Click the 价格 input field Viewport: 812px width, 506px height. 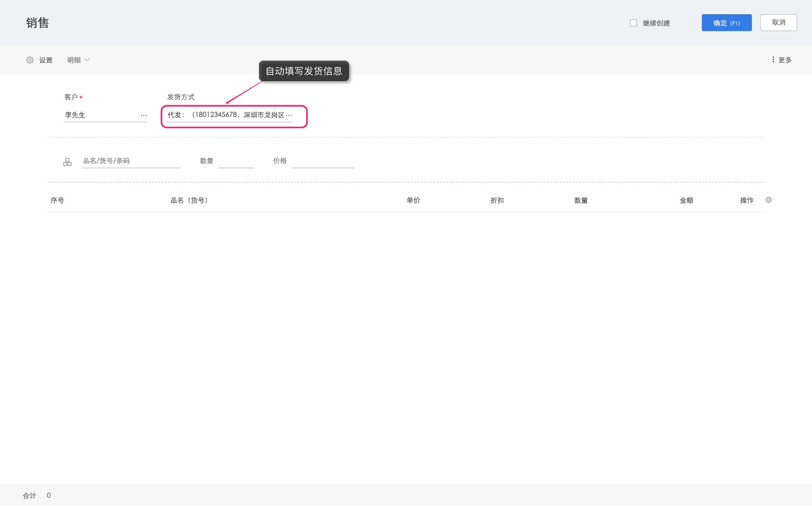(x=322, y=162)
